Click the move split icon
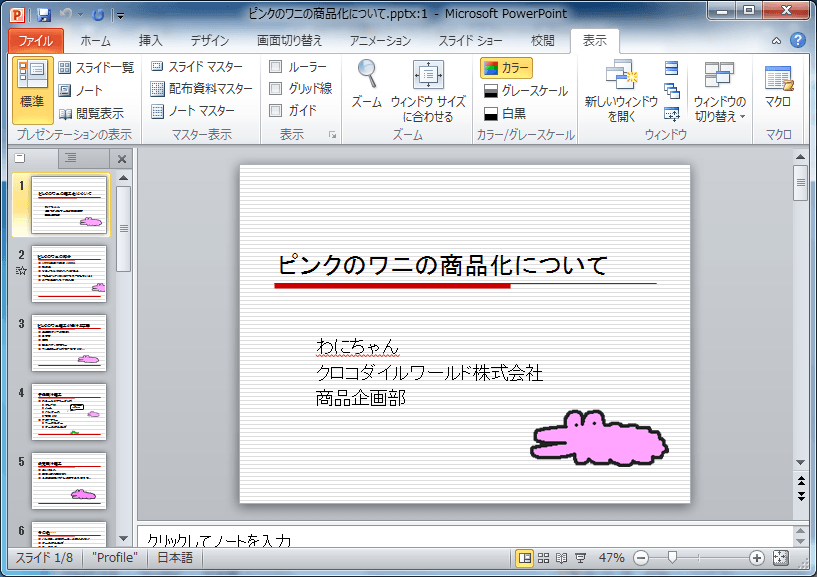817x577 pixels. [x=672, y=114]
